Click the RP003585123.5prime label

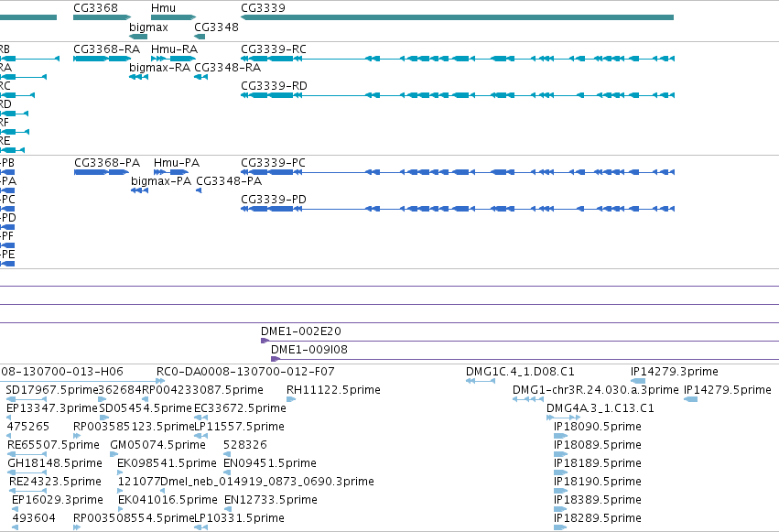(133, 427)
